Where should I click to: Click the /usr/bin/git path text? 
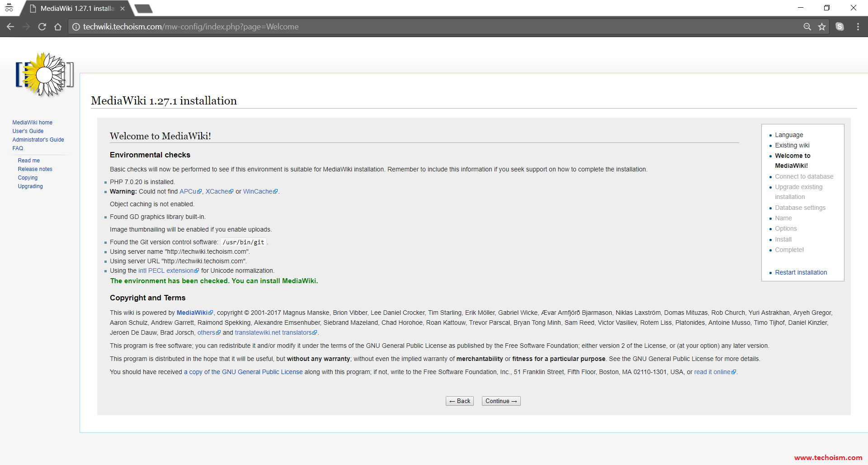point(243,242)
